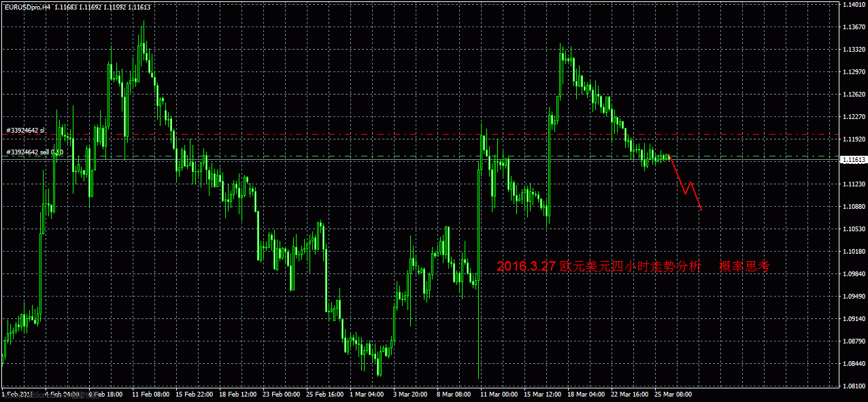The width and height of the screenshot is (868, 402).
Task: Click time axis label 15 Mar 12:00
Action: click(x=543, y=394)
